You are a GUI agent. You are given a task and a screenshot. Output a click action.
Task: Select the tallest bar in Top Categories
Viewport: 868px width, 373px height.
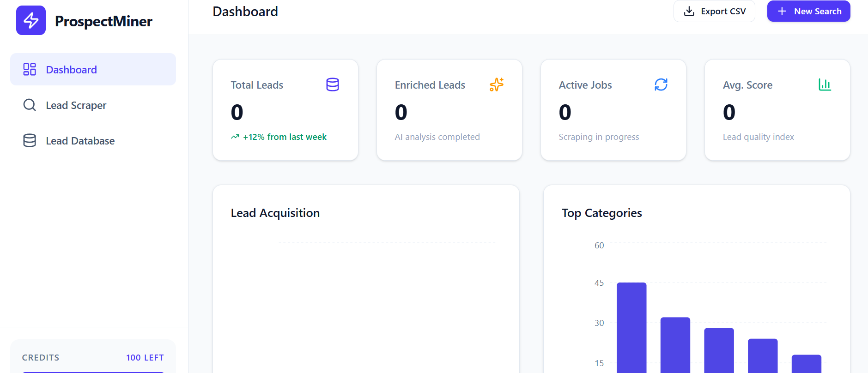631,328
